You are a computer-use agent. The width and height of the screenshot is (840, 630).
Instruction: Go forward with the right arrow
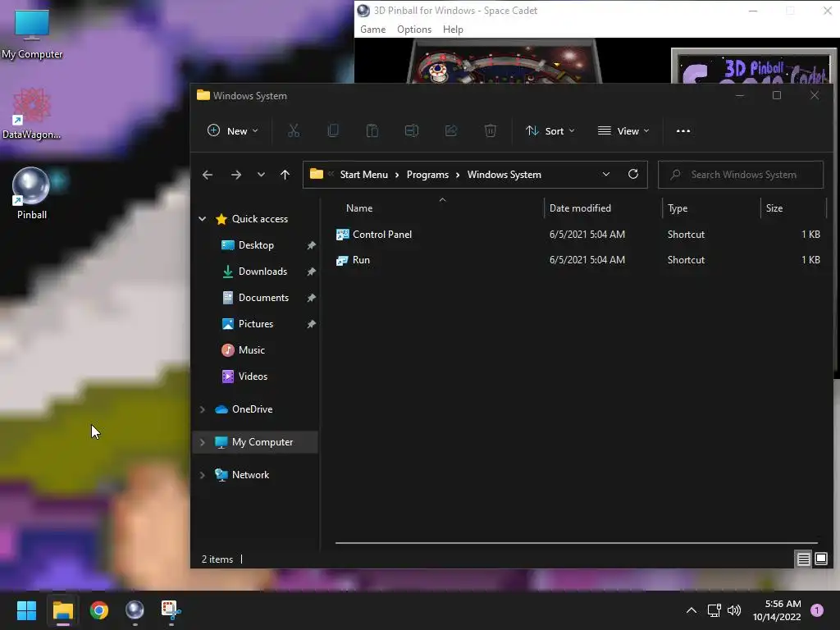click(235, 175)
